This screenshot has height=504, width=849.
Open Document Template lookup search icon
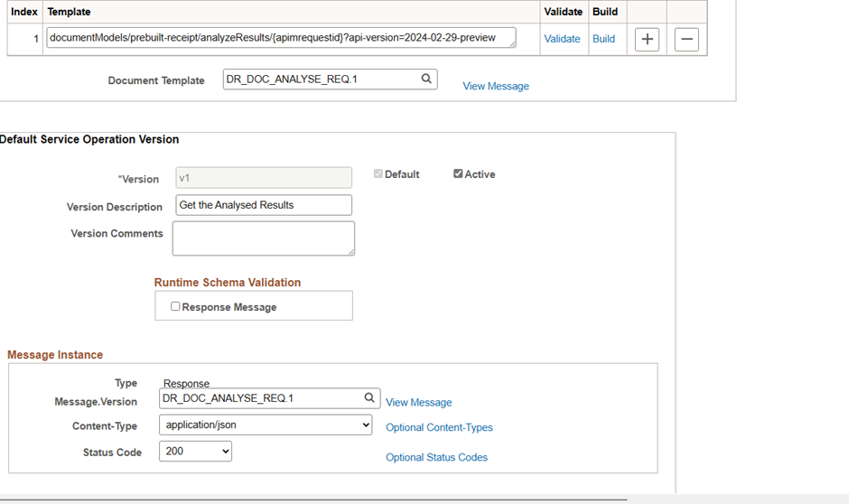click(x=426, y=79)
